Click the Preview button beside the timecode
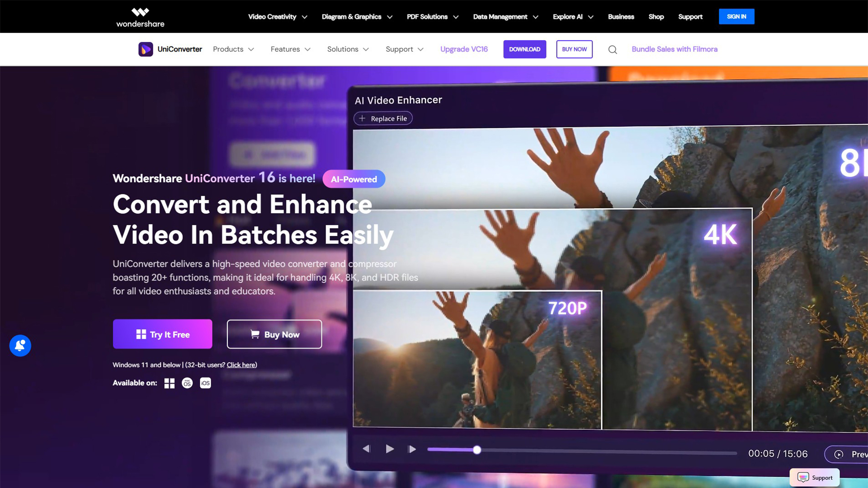The height and width of the screenshot is (488, 868). click(x=846, y=454)
